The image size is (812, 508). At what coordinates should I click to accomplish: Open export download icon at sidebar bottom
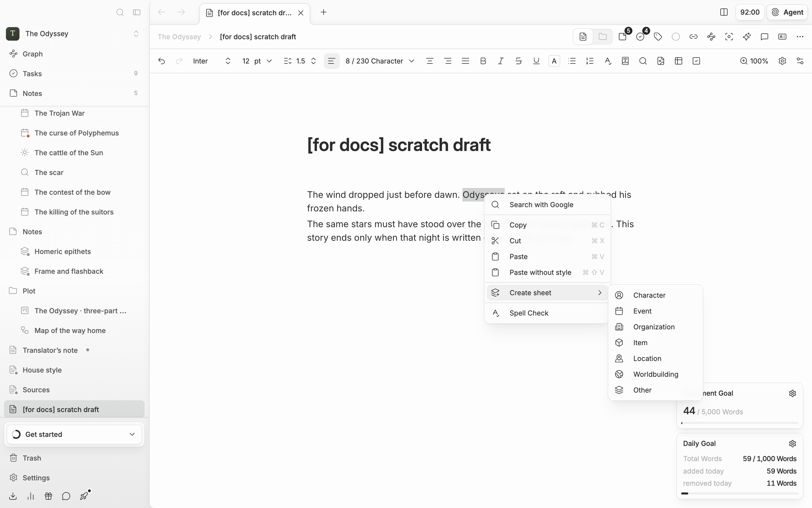pyautogui.click(x=13, y=496)
